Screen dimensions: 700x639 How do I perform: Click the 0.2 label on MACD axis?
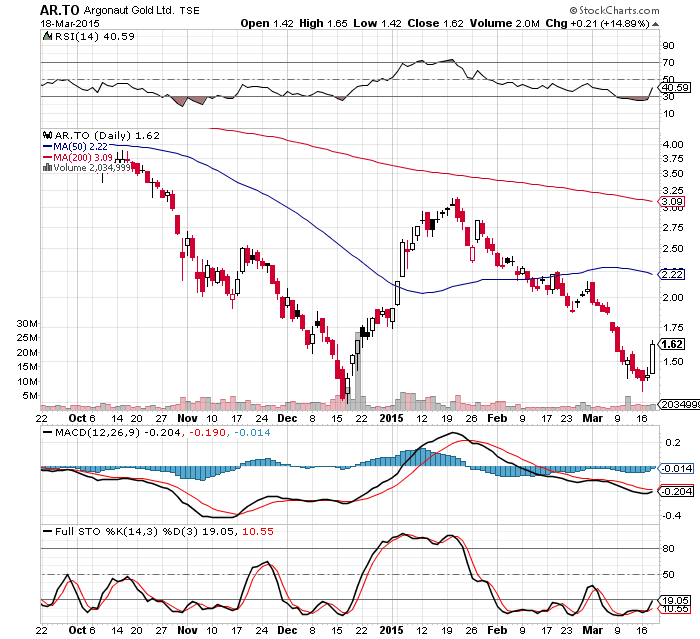point(673,443)
